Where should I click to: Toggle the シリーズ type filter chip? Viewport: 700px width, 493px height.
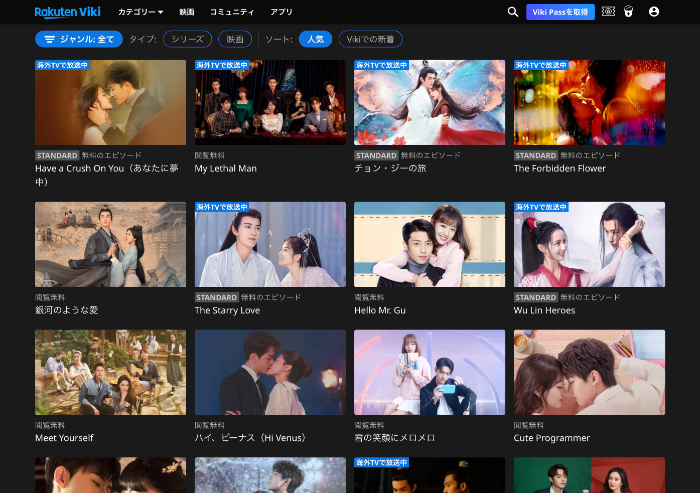tap(187, 39)
